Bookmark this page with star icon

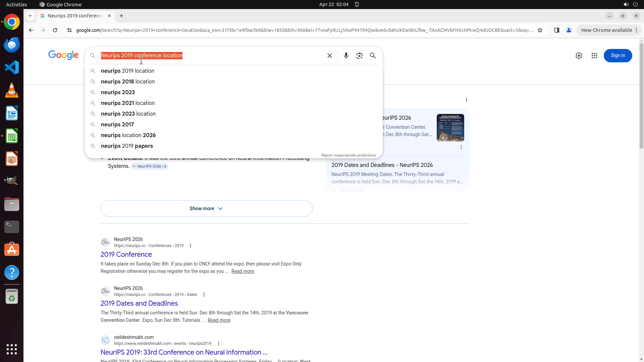(540, 30)
